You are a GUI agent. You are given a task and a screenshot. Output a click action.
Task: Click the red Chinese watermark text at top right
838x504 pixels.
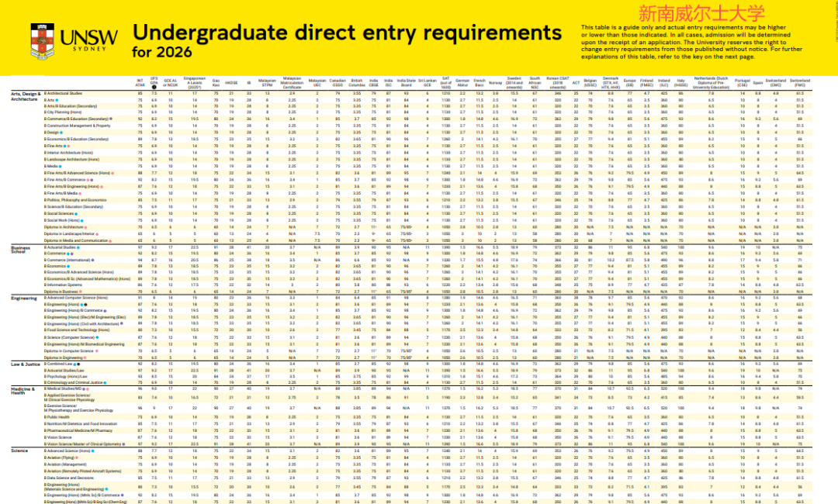[x=689, y=13]
